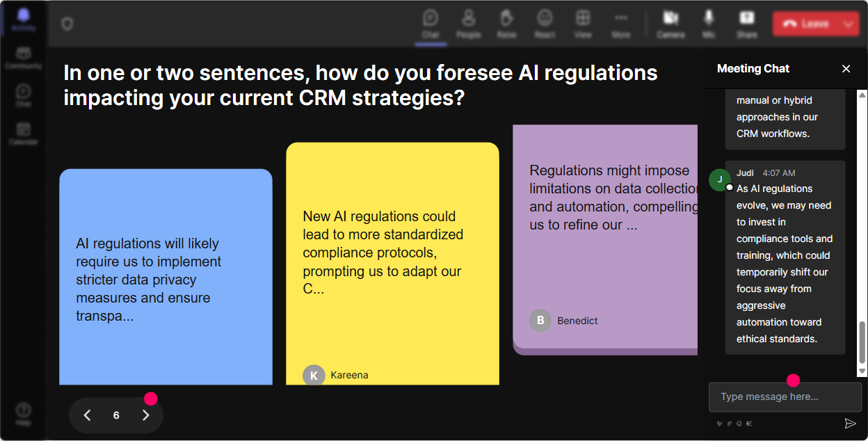Click Judi's name in chat message
This screenshot has height=441, width=868.
point(745,173)
